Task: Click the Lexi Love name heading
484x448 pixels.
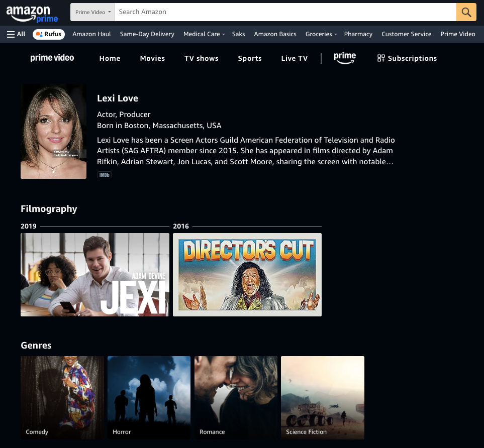Action: 117,98
